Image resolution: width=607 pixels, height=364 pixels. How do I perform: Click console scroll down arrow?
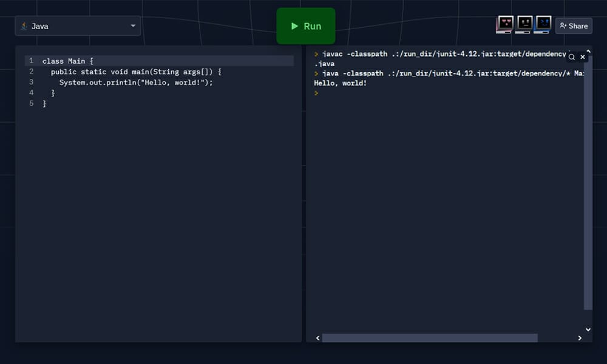588,329
